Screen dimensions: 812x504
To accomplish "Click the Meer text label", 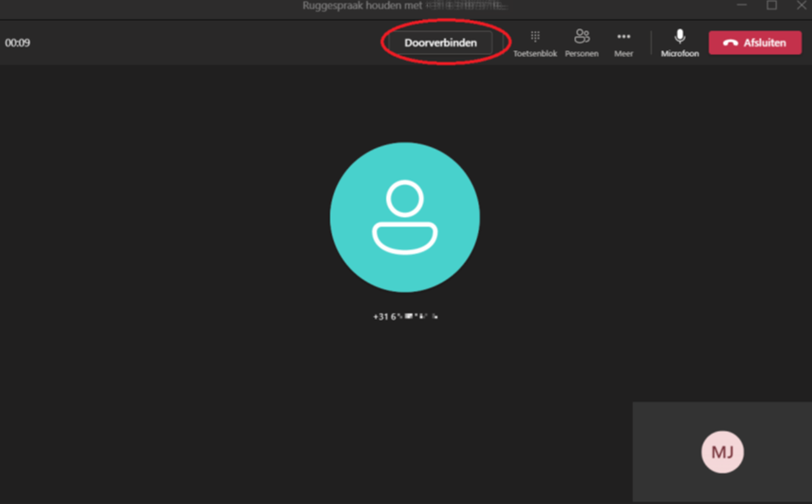I will point(623,54).
